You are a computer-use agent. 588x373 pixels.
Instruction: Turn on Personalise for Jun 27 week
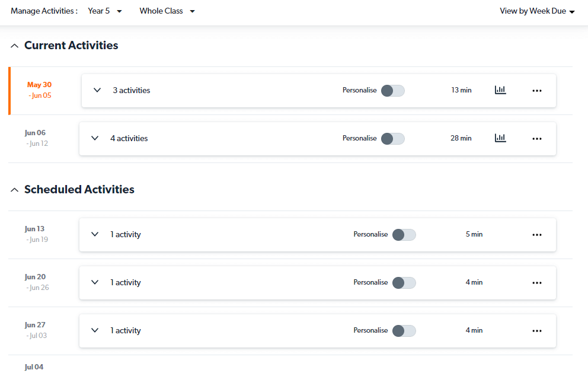point(404,331)
